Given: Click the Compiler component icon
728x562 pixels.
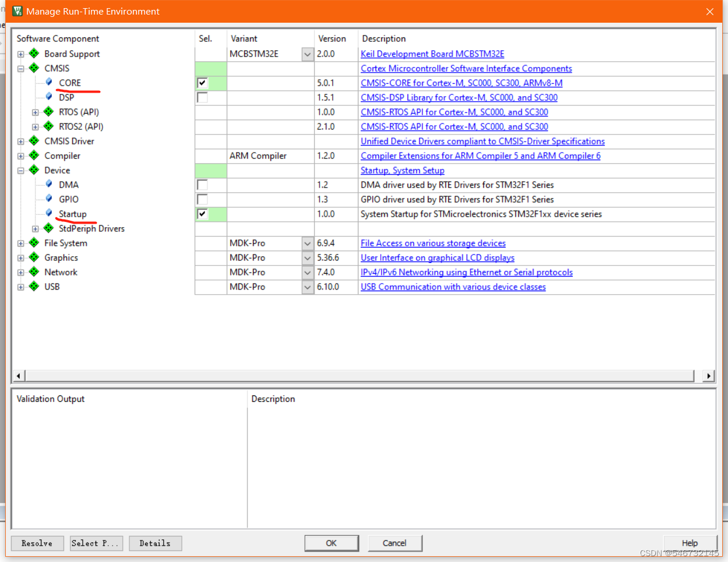Looking at the screenshot, I should pyautogui.click(x=33, y=155).
